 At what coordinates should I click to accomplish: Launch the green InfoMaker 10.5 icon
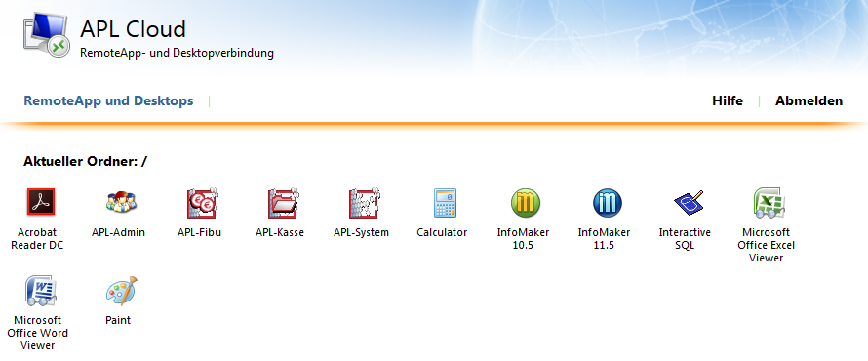click(x=526, y=203)
